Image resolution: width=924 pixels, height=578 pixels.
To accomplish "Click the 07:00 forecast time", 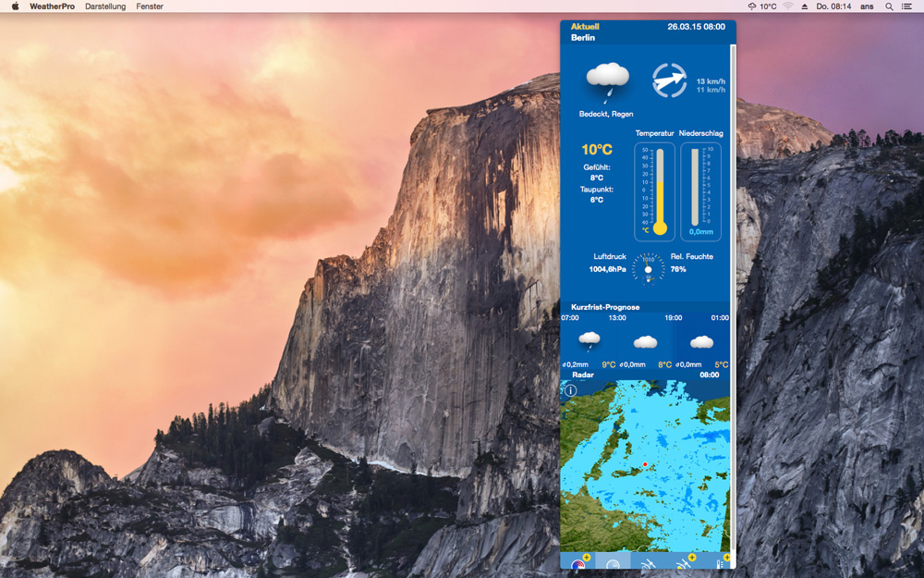I will (570, 318).
